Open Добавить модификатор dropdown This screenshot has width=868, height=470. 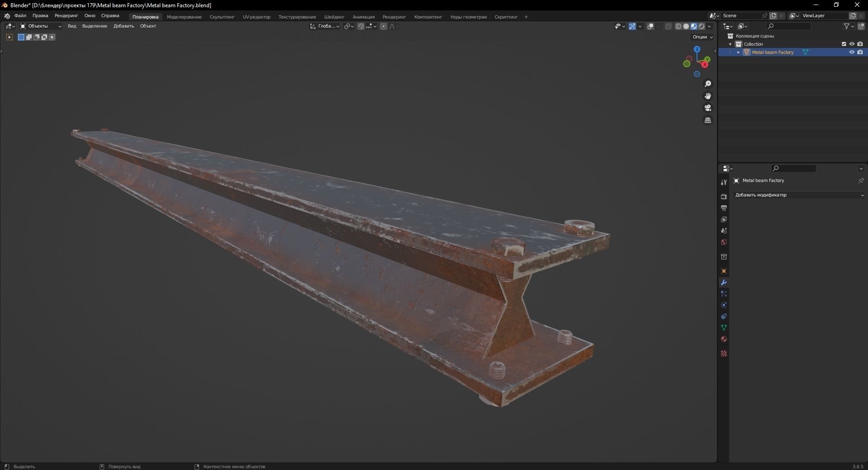click(799, 195)
